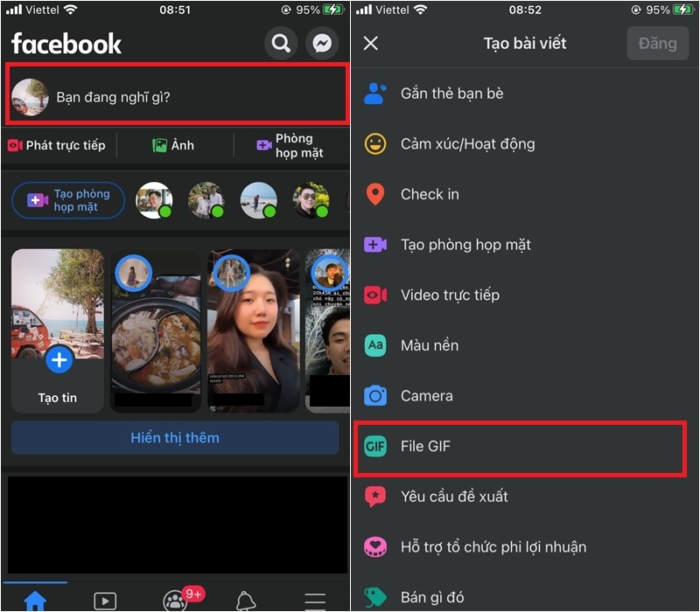The width and height of the screenshot is (700, 612).
Task: Tap the Đăng button to publish
Action: (x=657, y=43)
